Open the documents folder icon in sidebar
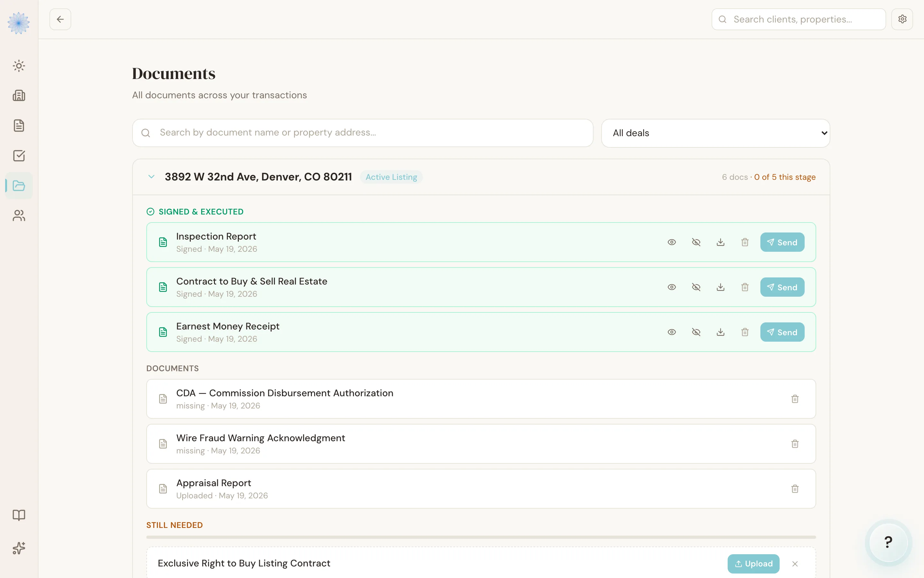This screenshot has width=924, height=578. [x=19, y=186]
